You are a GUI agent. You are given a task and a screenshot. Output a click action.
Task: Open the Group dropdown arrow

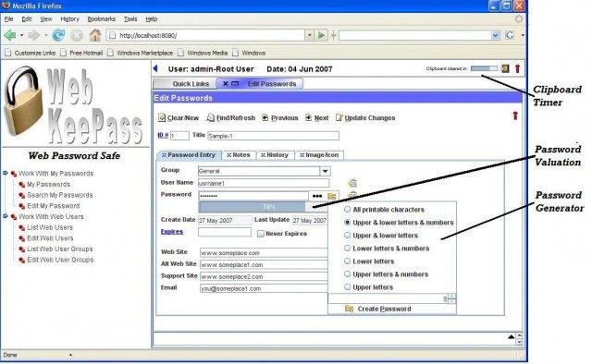(325, 171)
